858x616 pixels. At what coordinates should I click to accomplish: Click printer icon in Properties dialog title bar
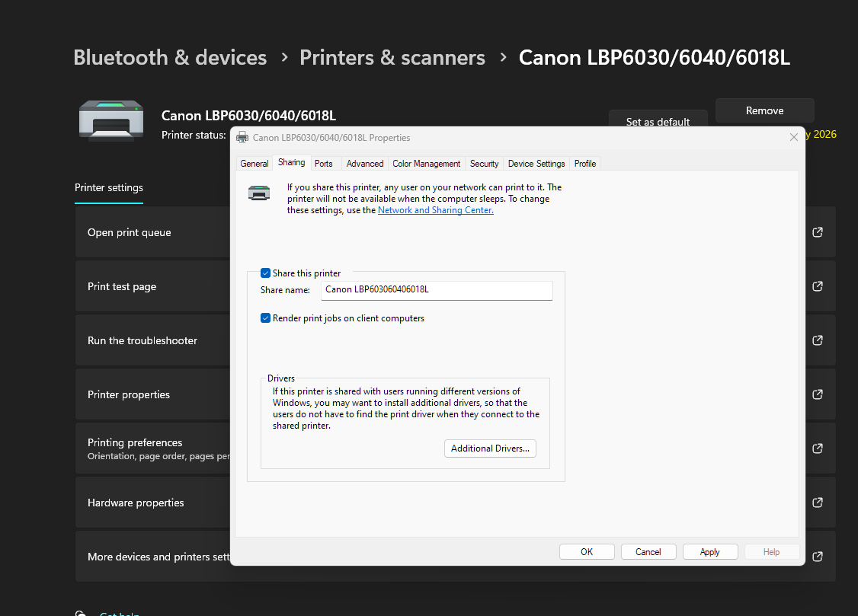pyautogui.click(x=242, y=138)
